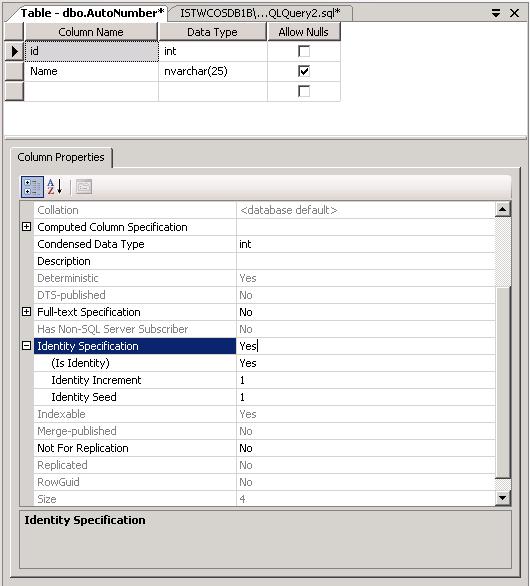
Task: Switch to Categorized view in Column Properties
Action: click(32, 187)
